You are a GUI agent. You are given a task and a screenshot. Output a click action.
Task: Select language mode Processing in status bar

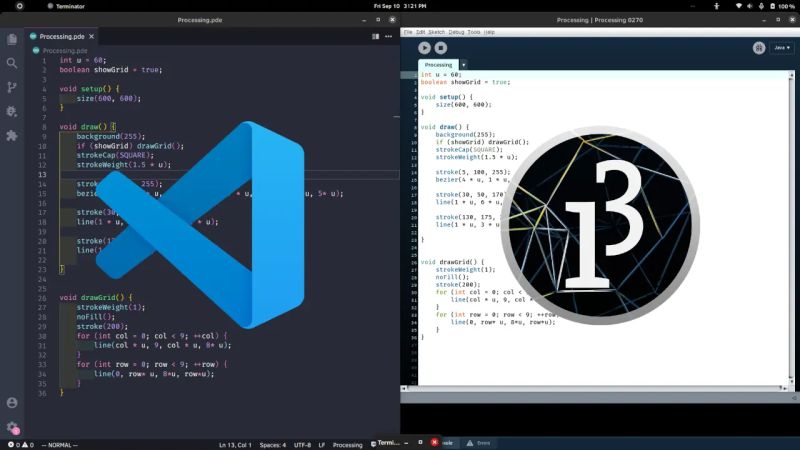tap(347, 445)
